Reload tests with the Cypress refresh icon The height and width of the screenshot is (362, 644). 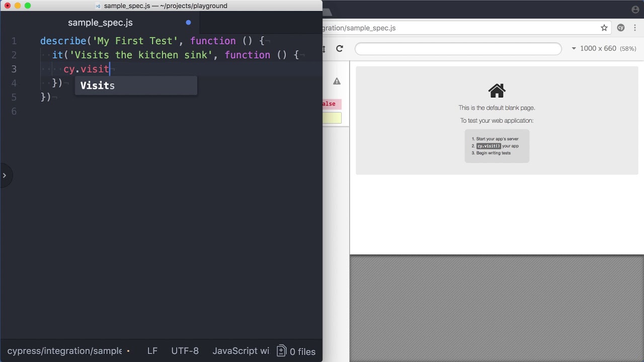340,48
